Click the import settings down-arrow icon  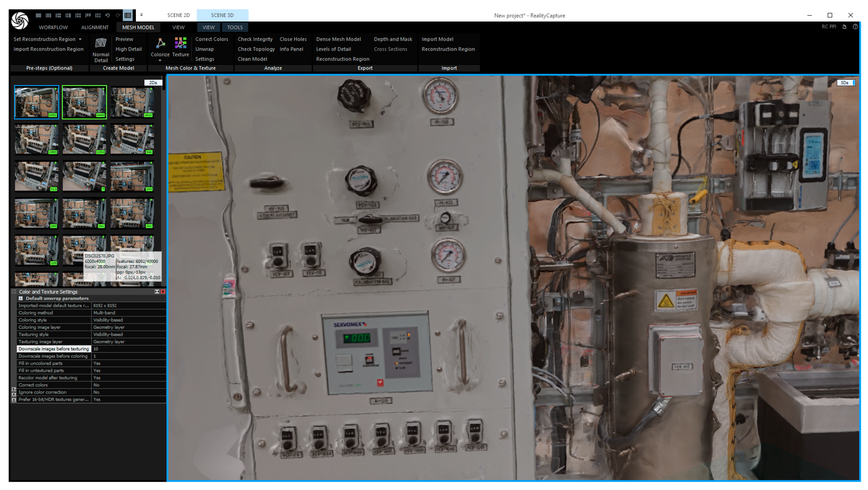14,400
